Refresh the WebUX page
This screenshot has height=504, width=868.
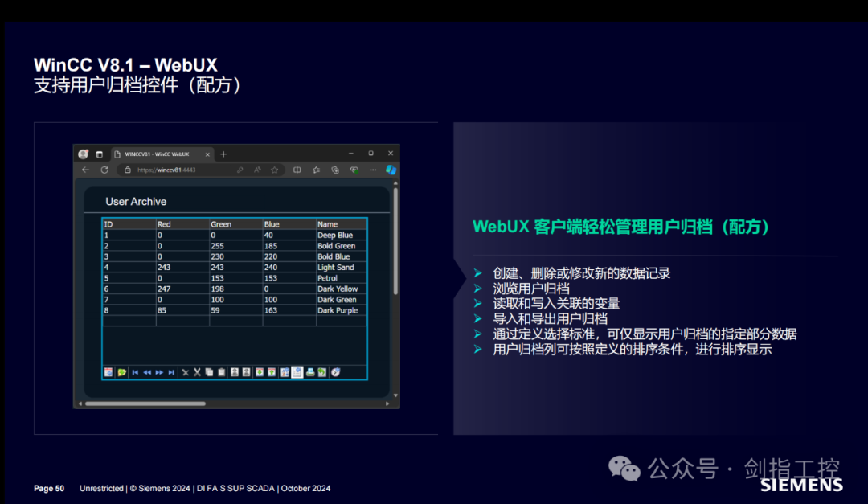pyautogui.click(x=104, y=170)
